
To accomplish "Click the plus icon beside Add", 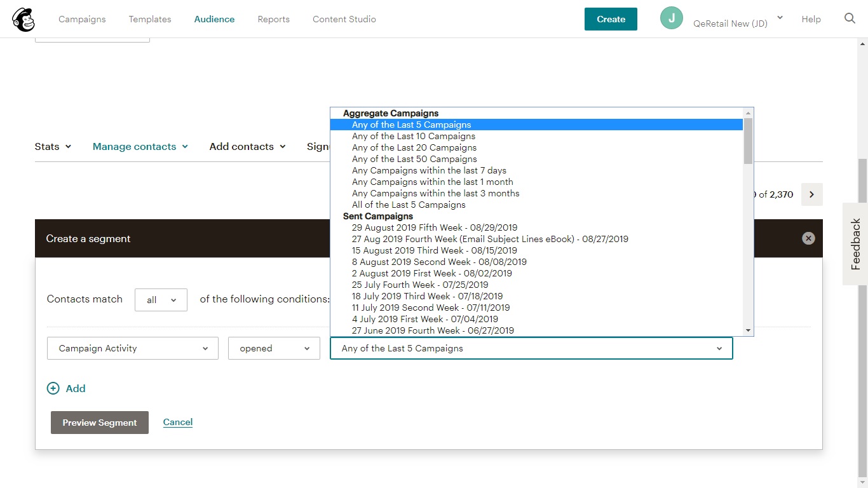I will tap(53, 389).
